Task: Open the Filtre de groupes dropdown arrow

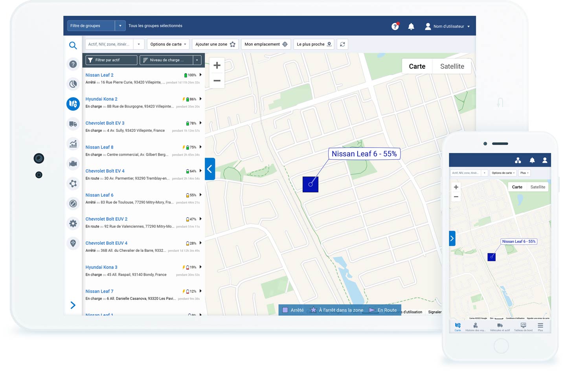Action: click(120, 26)
